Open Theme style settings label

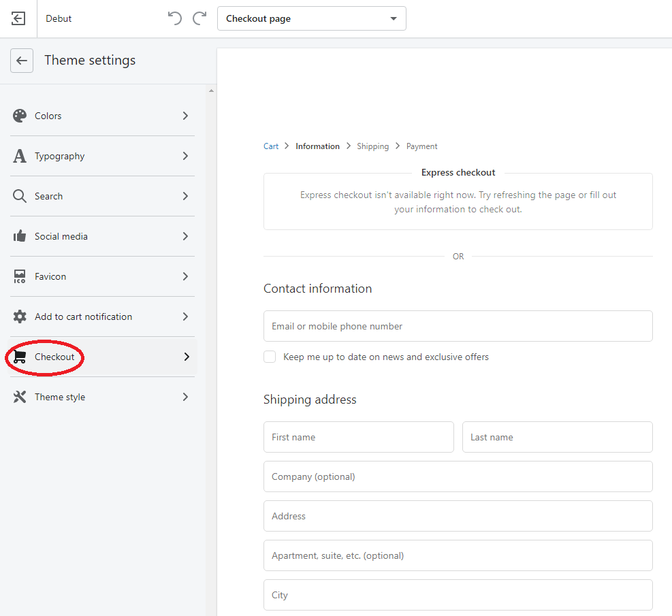pos(59,397)
